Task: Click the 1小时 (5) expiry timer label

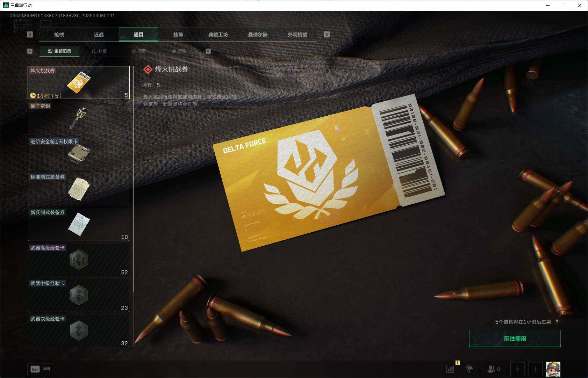Action: coord(46,95)
